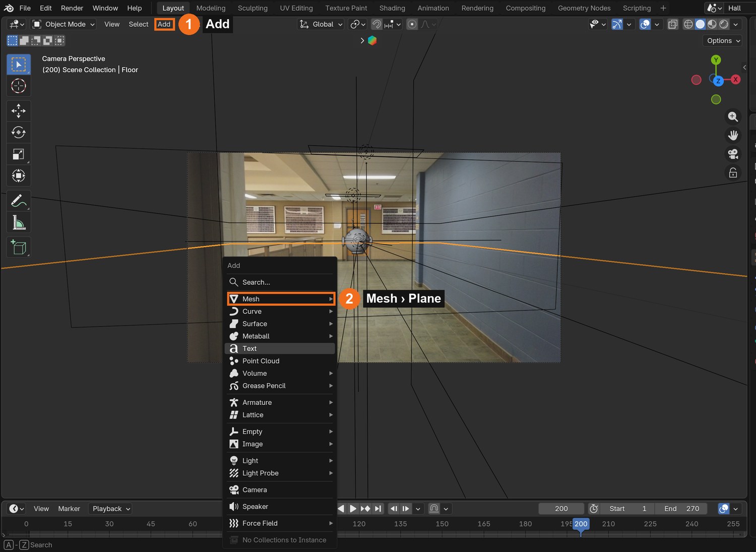Choose the Measure tool
This screenshot has width=756, height=552.
(19, 222)
